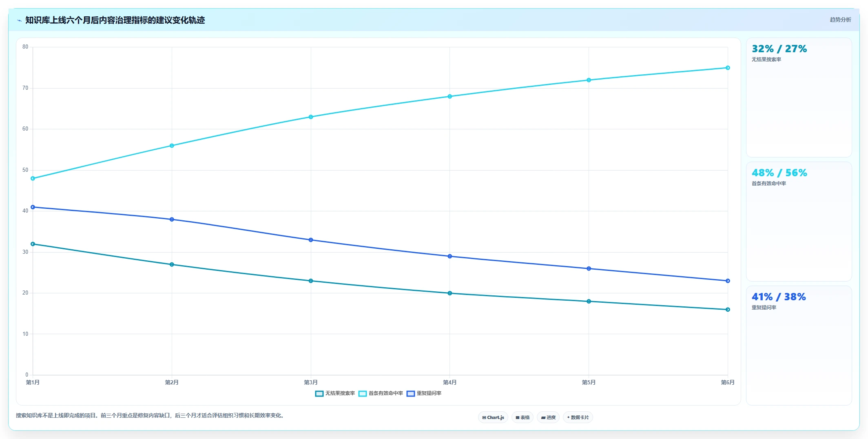Click the x-axis label 第4月
This screenshot has height=439, width=868.
click(450, 382)
